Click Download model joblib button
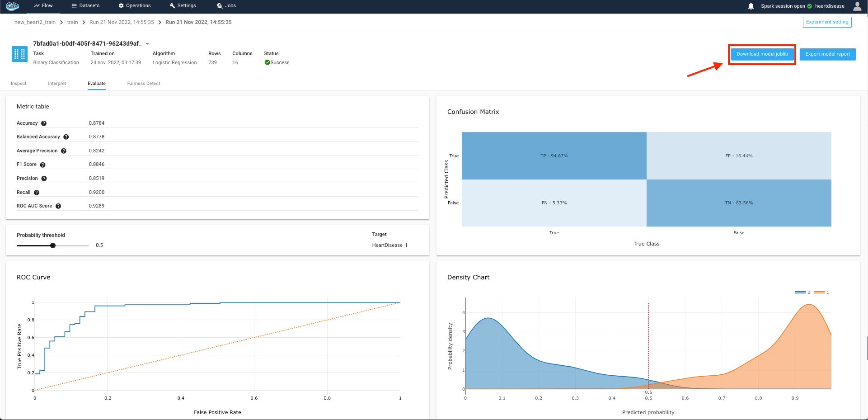Image resolution: width=868 pixels, height=420 pixels. 762,54
